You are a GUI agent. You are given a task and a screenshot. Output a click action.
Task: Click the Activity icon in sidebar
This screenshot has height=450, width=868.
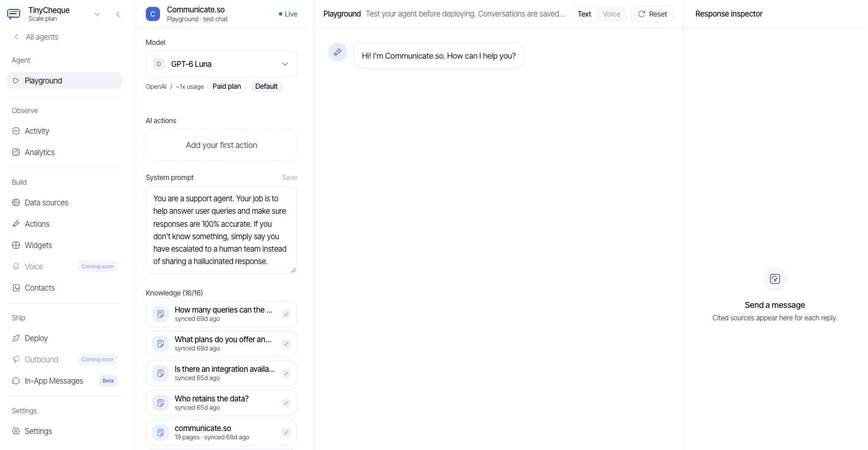[x=16, y=131]
